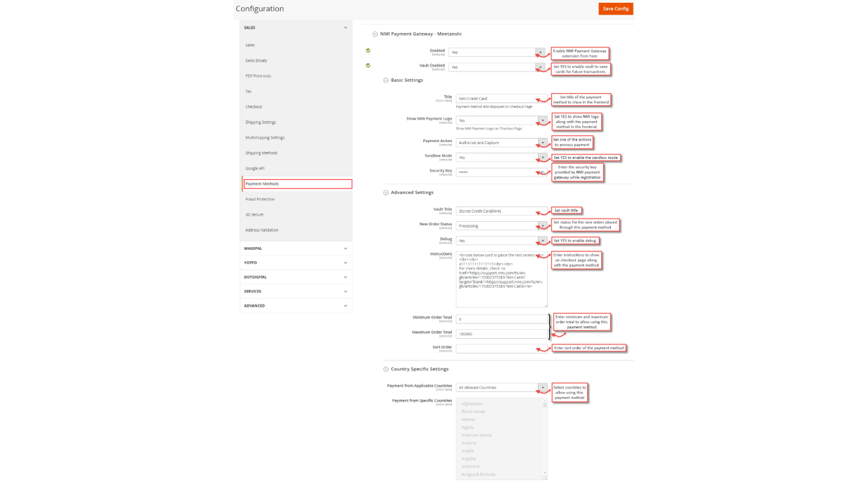Open the Vault Enabled dropdown

point(496,67)
